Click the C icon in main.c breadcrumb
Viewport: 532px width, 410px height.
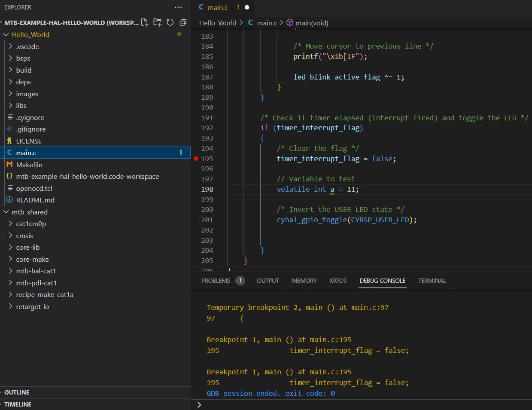click(250, 23)
